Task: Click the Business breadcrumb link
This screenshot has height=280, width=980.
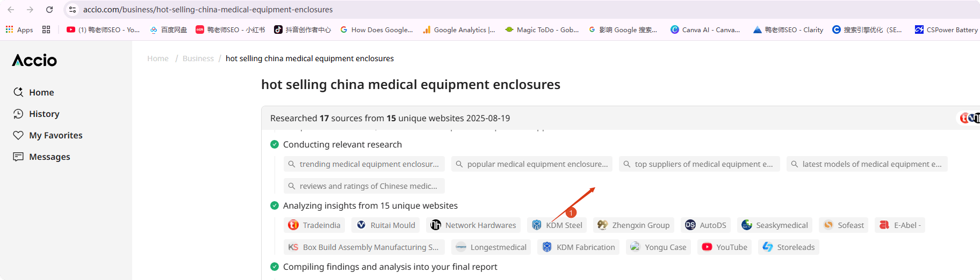Action: (198, 58)
